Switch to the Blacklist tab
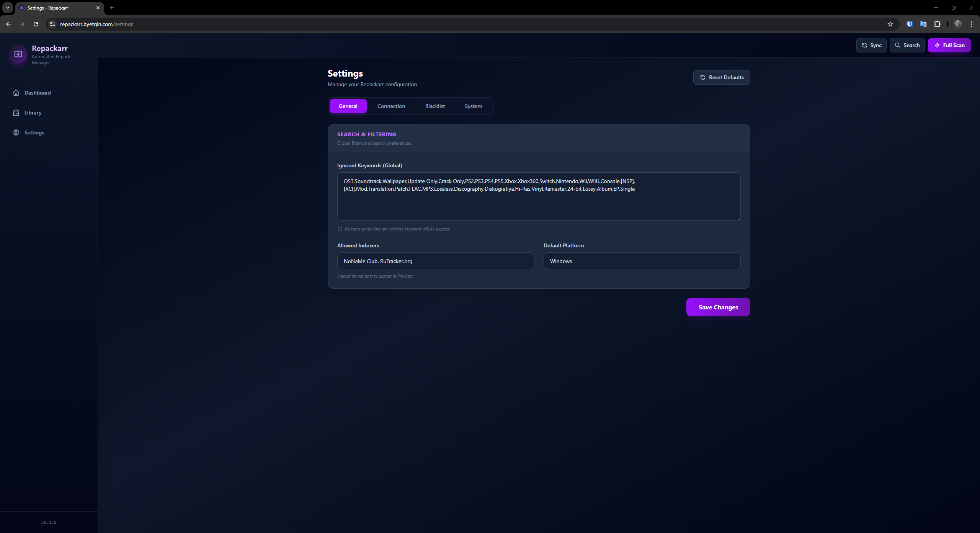Image resolution: width=980 pixels, height=533 pixels. [435, 106]
